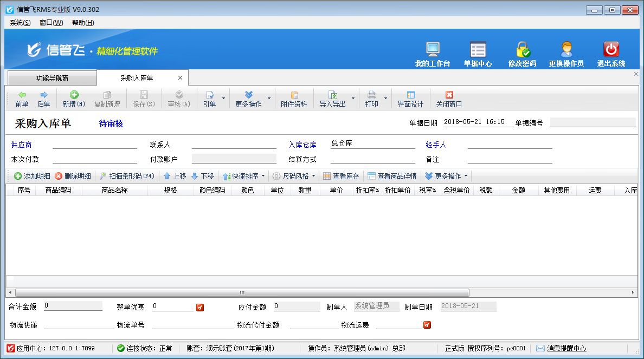The image size is (644, 359).
Task: Expand main toolbar 更多操作 dropdown
Action: (x=269, y=99)
